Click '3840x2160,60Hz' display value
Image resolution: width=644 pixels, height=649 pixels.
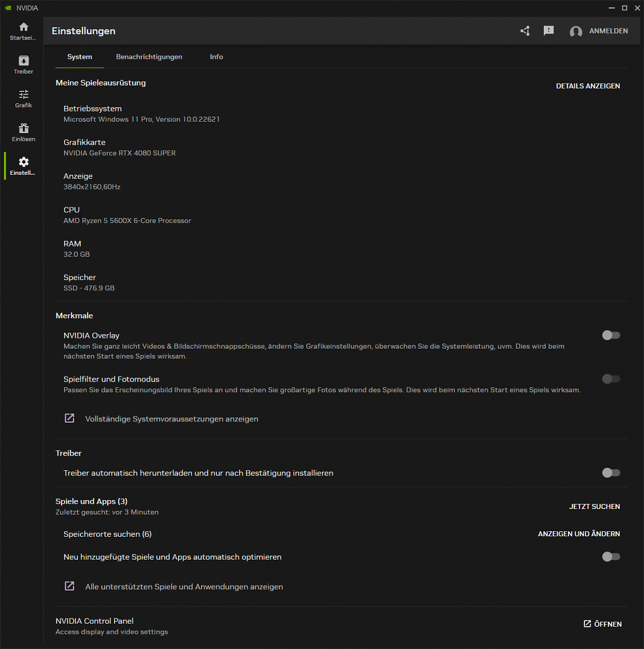tap(92, 187)
